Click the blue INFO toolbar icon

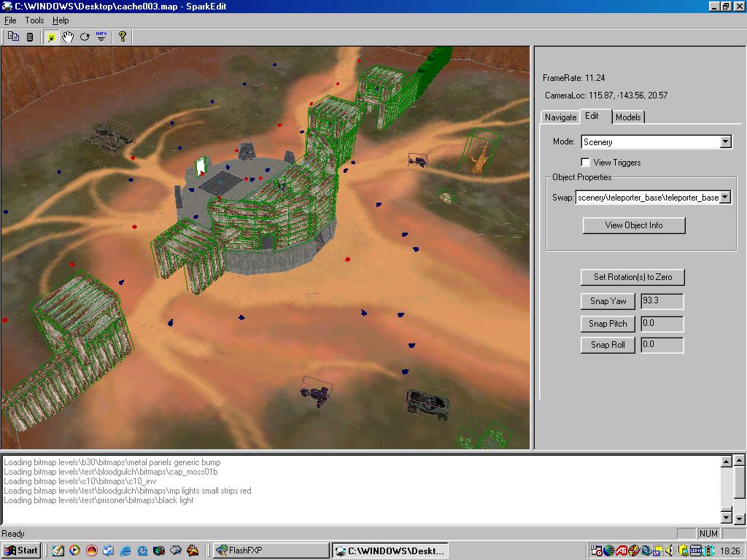coord(101,36)
